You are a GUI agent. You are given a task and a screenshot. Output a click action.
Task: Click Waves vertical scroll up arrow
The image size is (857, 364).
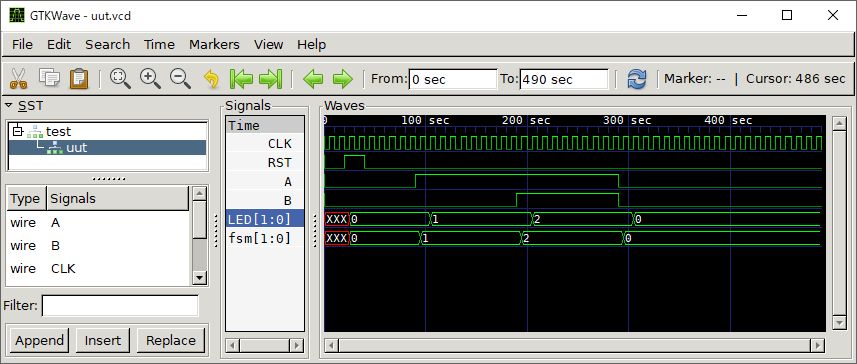(839, 124)
